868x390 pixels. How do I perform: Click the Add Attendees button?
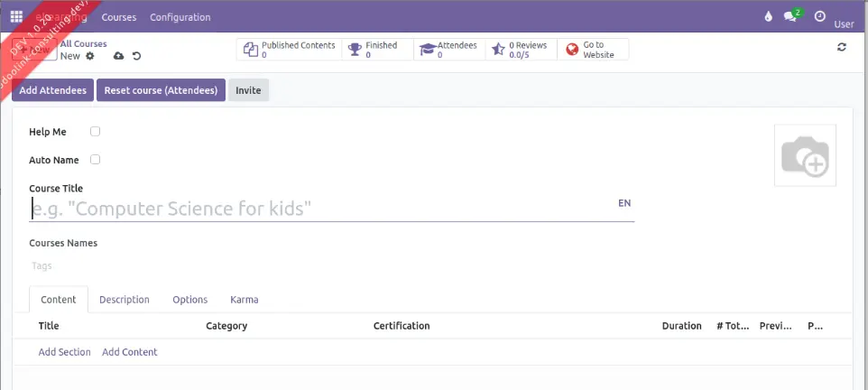(53, 90)
